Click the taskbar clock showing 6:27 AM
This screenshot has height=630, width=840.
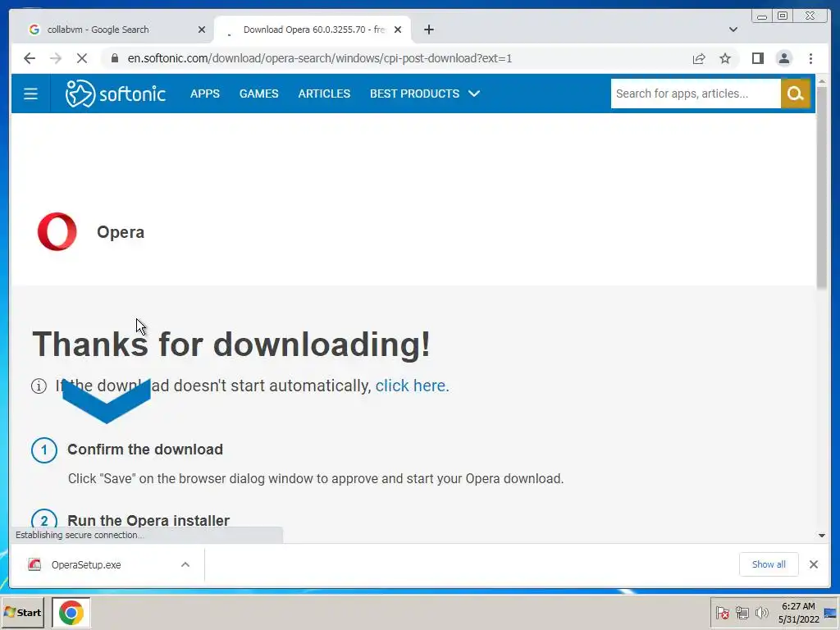798,612
